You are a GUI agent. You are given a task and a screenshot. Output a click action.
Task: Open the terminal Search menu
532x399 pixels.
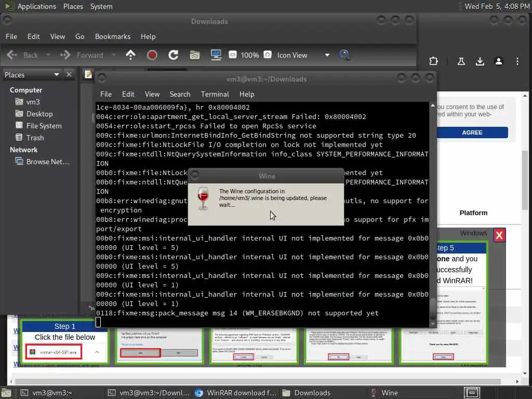pos(180,95)
